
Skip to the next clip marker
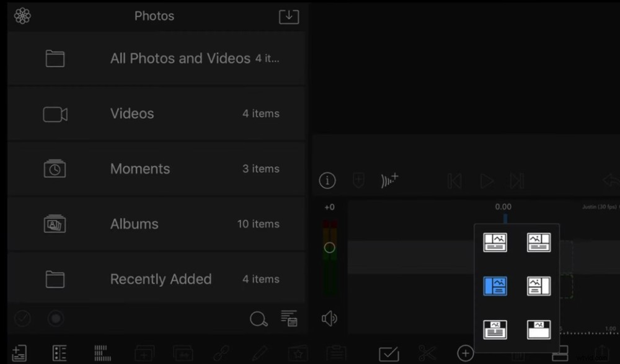click(518, 180)
